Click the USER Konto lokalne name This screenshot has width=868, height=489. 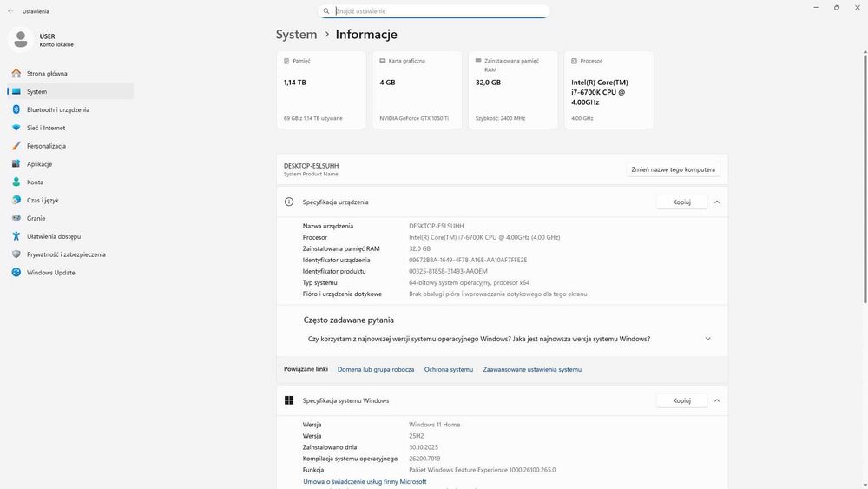pyautogui.click(x=56, y=40)
